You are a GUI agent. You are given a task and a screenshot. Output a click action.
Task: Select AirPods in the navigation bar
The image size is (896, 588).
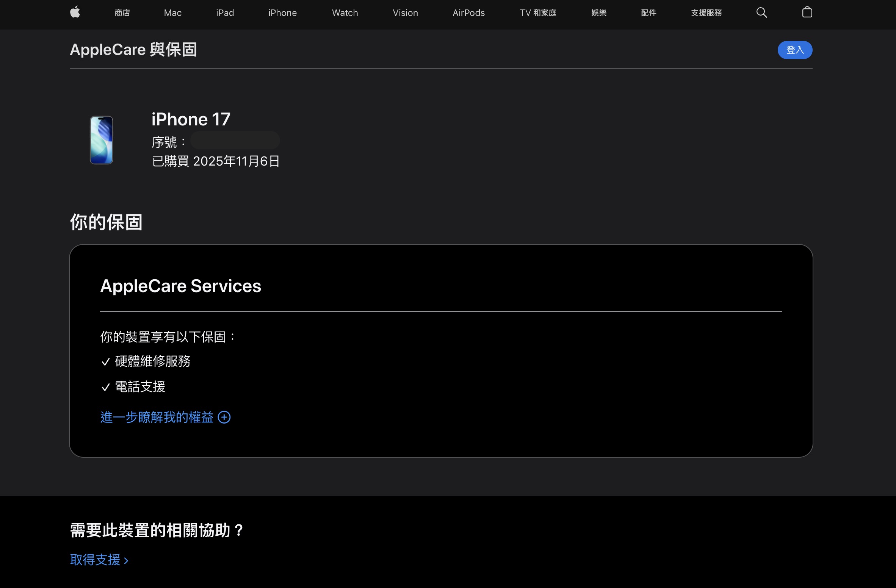[x=468, y=13]
